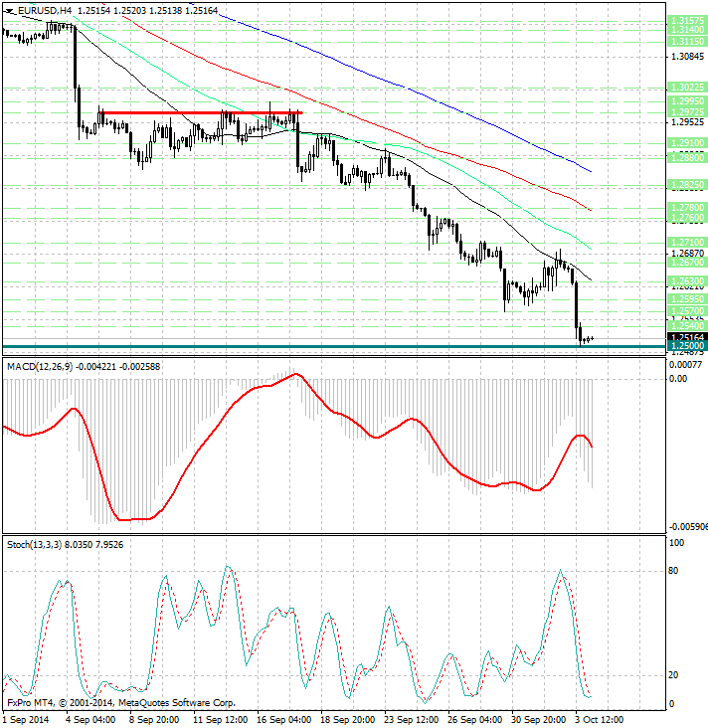This screenshot has width=708, height=728.
Task: Click the 1.30225 green price level tag
Action: [x=687, y=88]
